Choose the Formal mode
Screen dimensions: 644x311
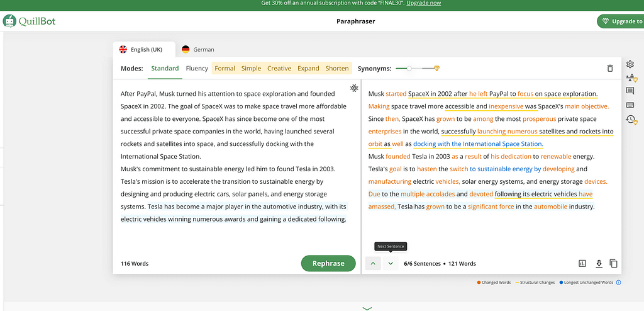225,68
